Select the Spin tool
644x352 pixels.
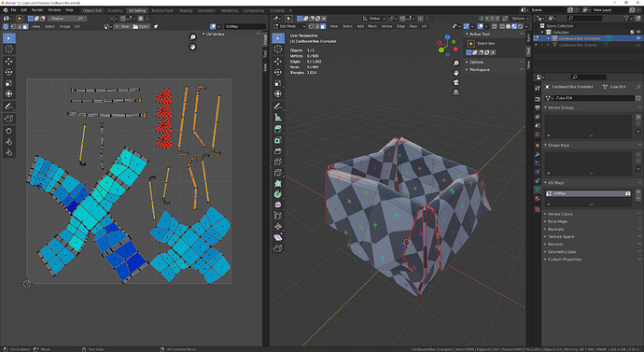278,194
